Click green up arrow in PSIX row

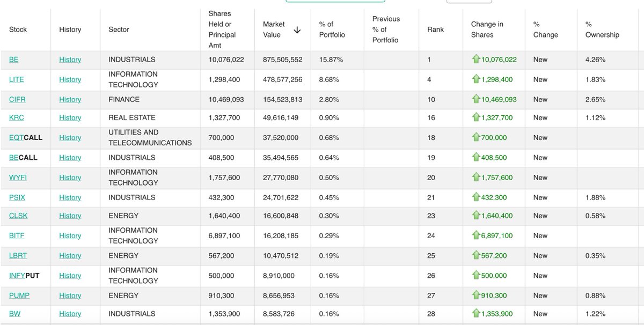476,197
